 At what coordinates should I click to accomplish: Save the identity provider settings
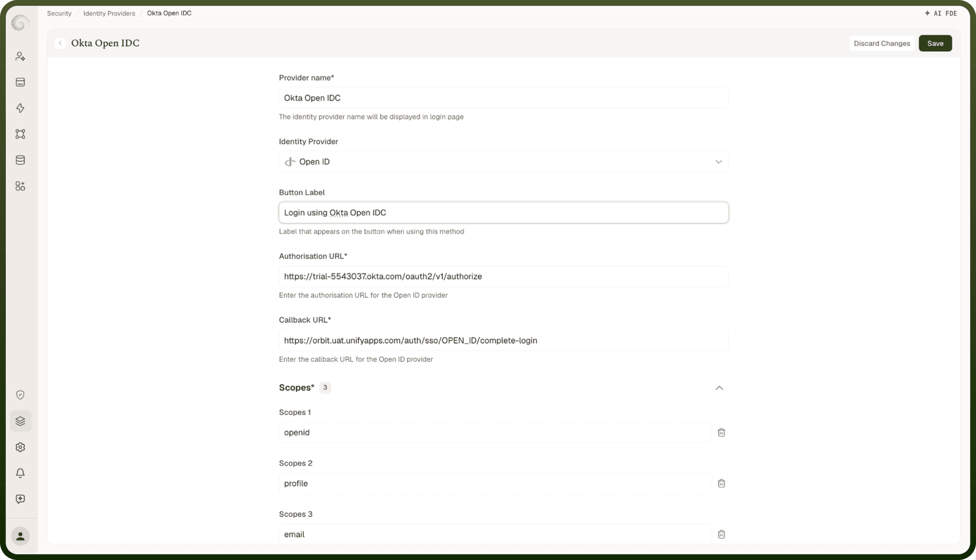click(x=935, y=43)
